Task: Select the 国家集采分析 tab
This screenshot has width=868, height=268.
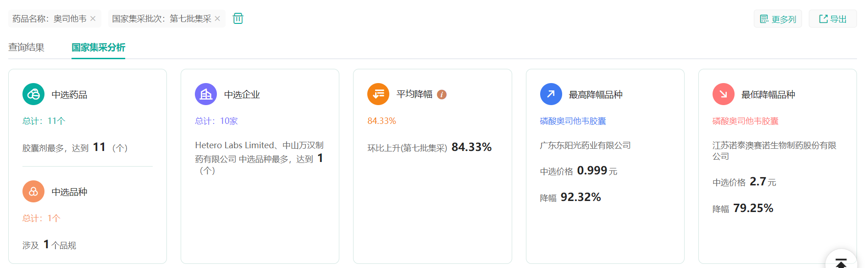Action: (x=98, y=47)
